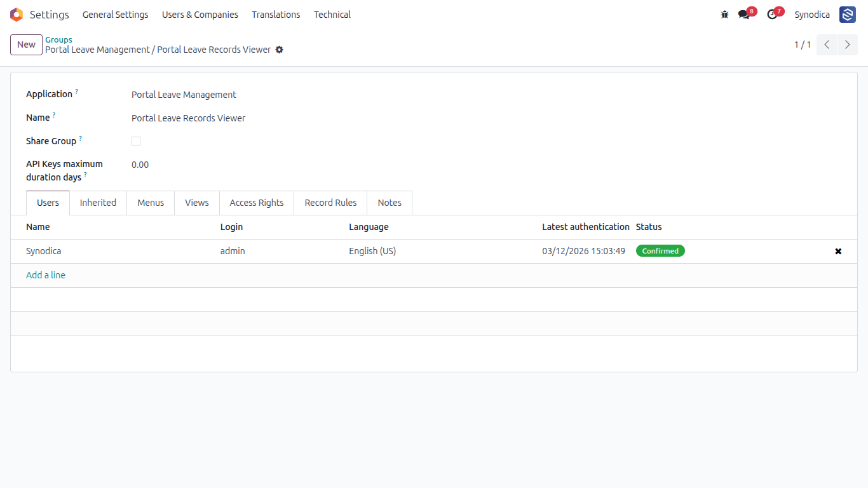
Task: Click the Settings app title
Action: point(50,15)
